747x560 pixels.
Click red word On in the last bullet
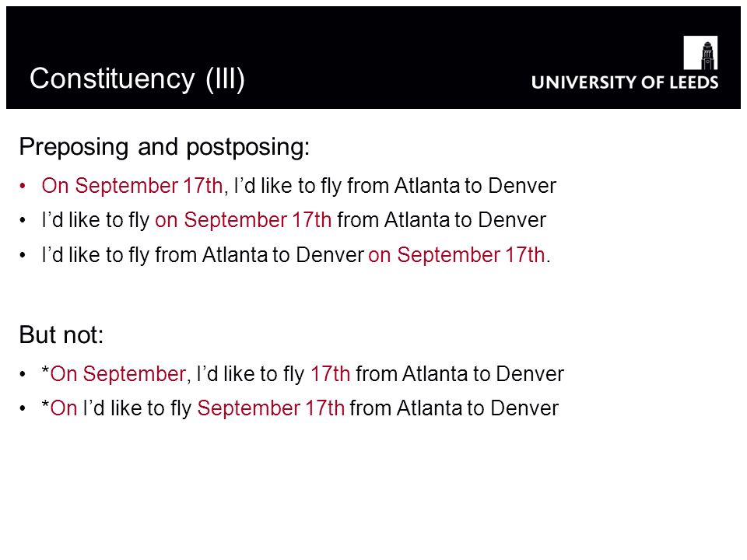pyautogui.click(x=64, y=408)
